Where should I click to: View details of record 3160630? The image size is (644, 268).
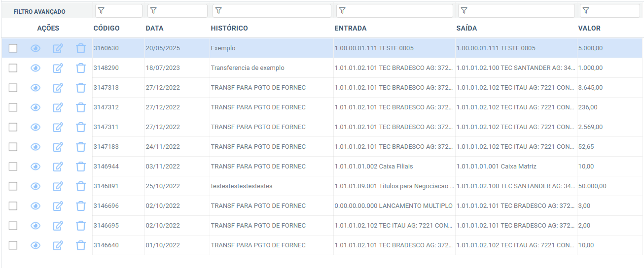36,48
